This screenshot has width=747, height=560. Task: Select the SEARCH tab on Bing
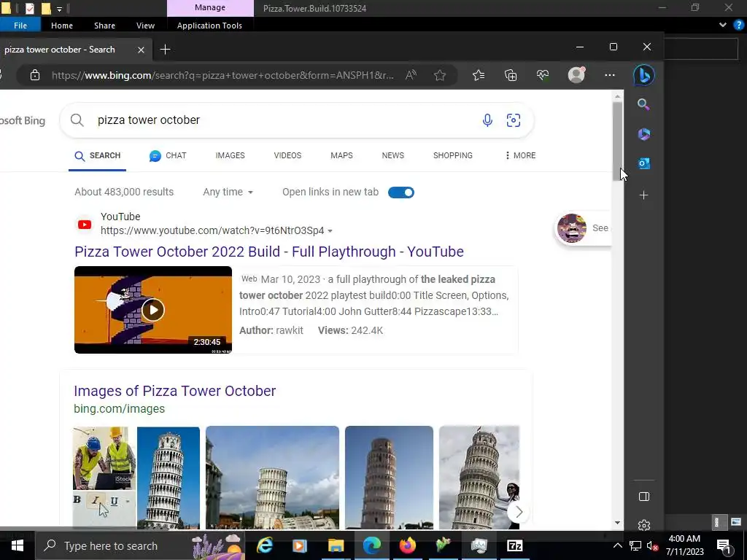tap(98, 156)
